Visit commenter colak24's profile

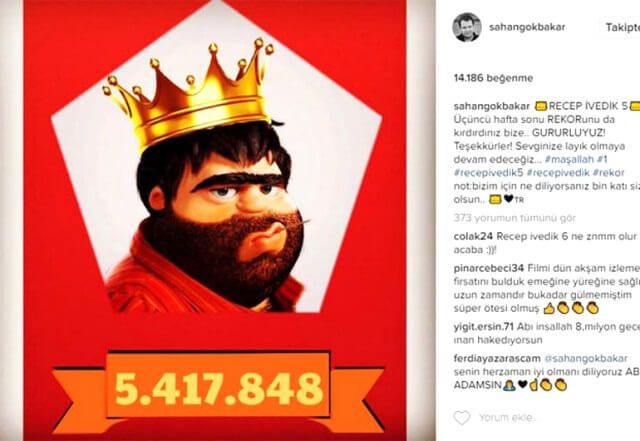473,236
